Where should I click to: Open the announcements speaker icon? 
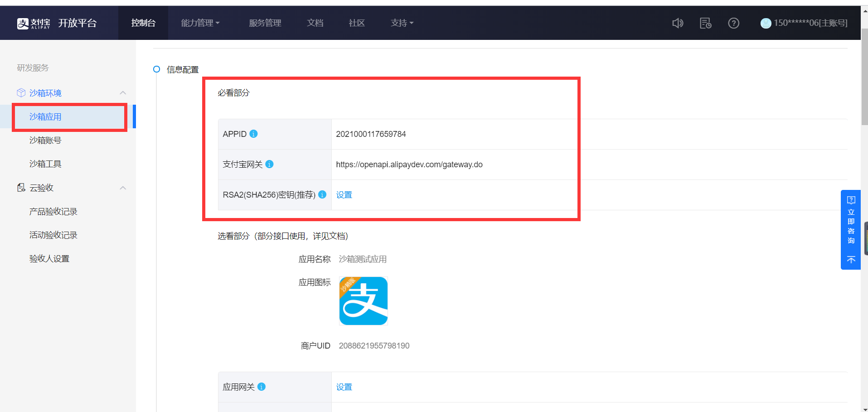tap(678, 23)
